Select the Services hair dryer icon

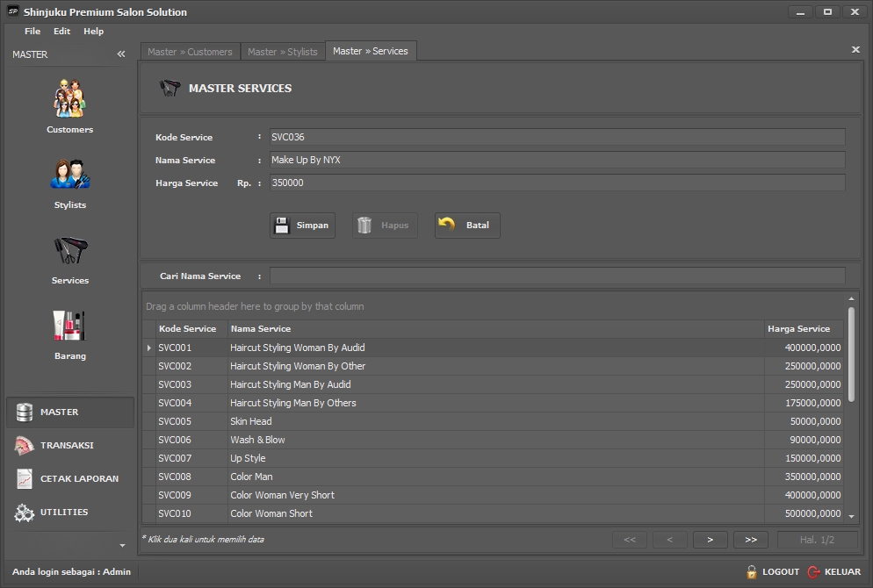click(69, 251)
